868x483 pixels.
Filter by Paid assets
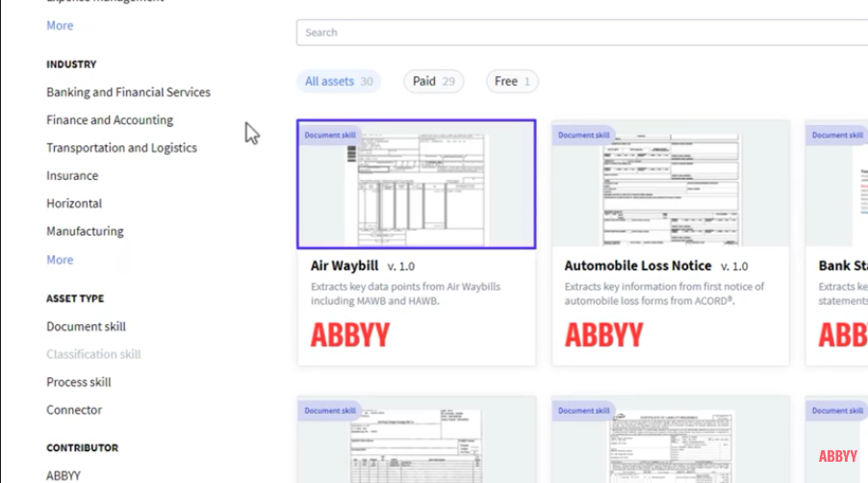(x=433, y=82)
